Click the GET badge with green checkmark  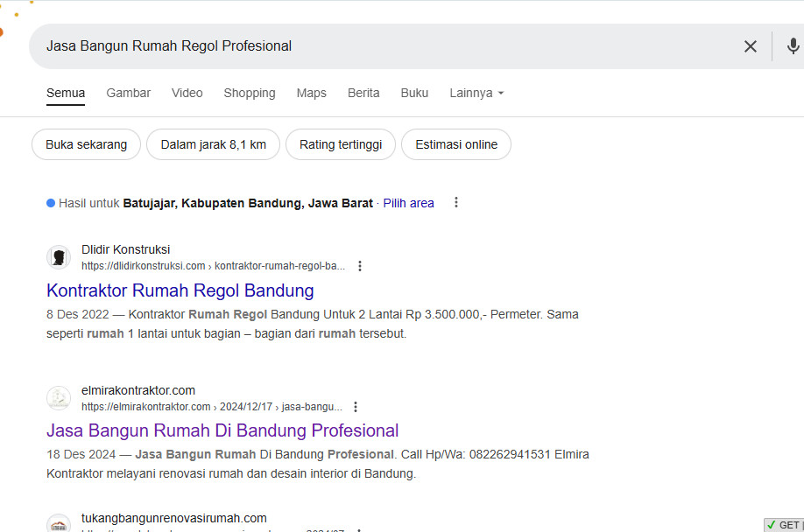coord(784,525)
